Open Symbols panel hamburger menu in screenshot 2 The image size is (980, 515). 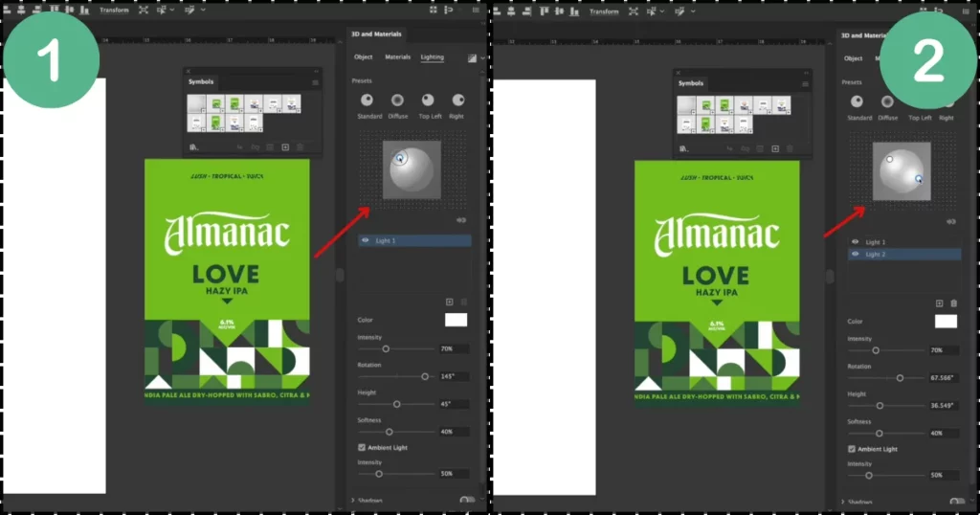tap(806, 83)
